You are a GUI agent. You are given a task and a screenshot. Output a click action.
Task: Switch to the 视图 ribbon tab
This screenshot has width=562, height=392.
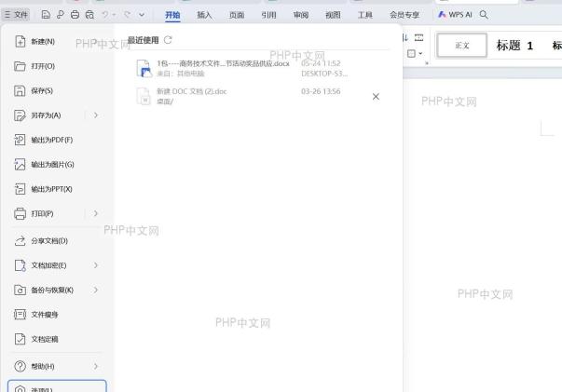point(333,15)
